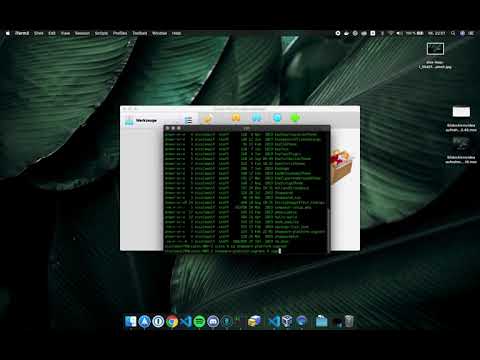
Task: Open VirtualBox from the Dock
Action: 287,321
